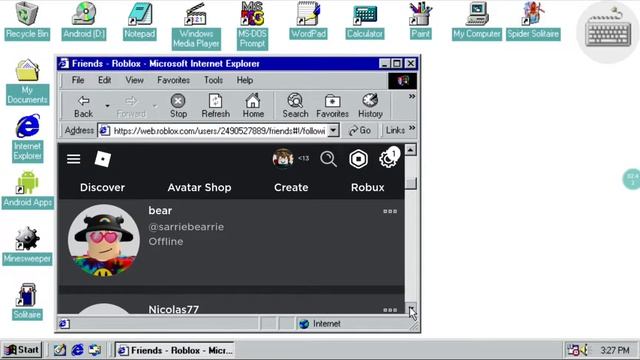Open the Tools menu
Viewport: 640px width, 360px height.
tap(213, 80)
